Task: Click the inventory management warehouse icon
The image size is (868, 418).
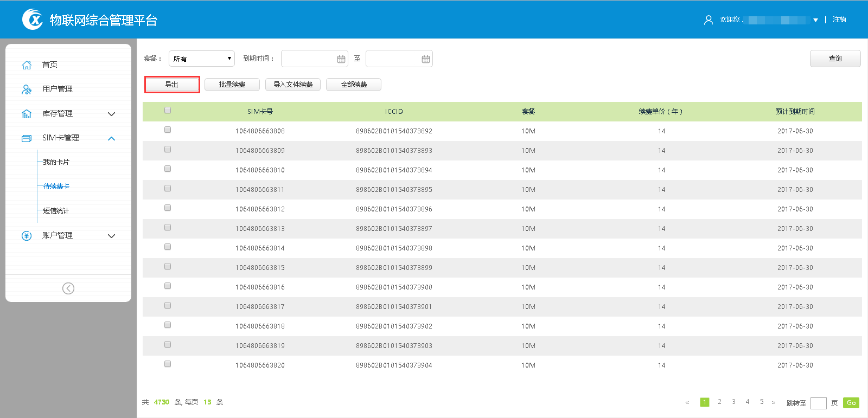Action: 27,114
